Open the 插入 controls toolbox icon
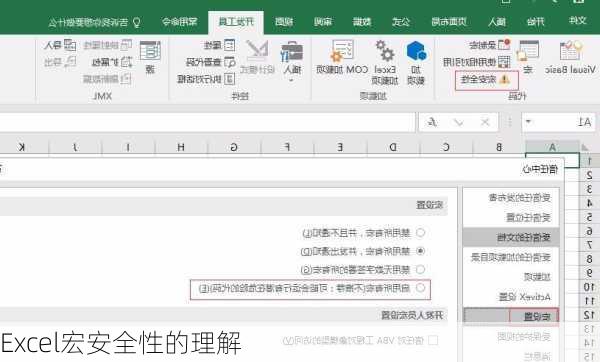 292,52
